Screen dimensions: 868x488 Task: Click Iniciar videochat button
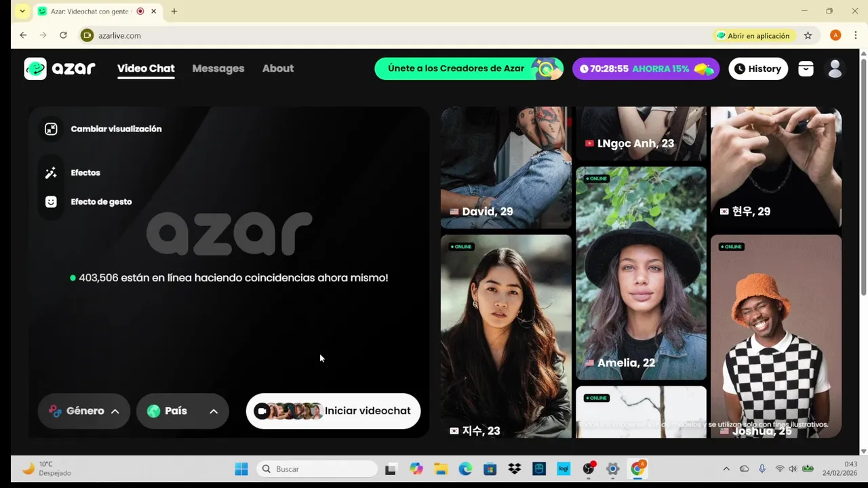point(333,411)
